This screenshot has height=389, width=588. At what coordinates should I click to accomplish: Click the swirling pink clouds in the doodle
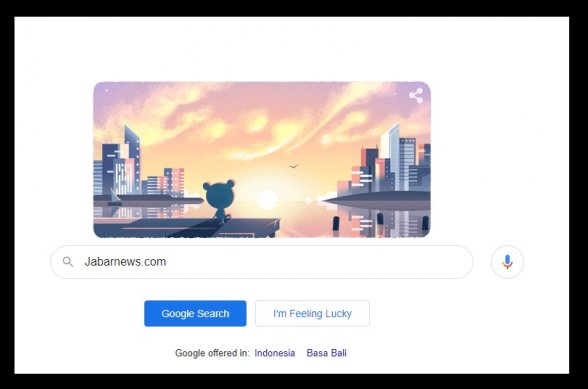coord(259,120)
